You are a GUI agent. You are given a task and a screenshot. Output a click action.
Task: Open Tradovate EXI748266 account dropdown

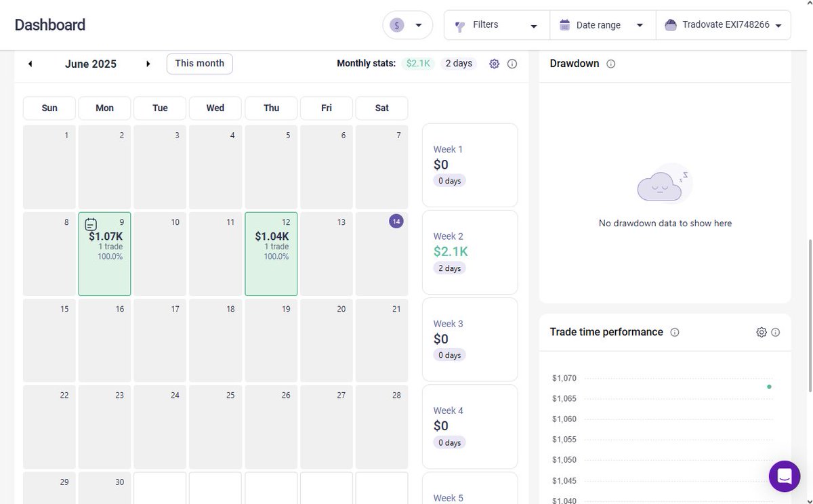724,25
